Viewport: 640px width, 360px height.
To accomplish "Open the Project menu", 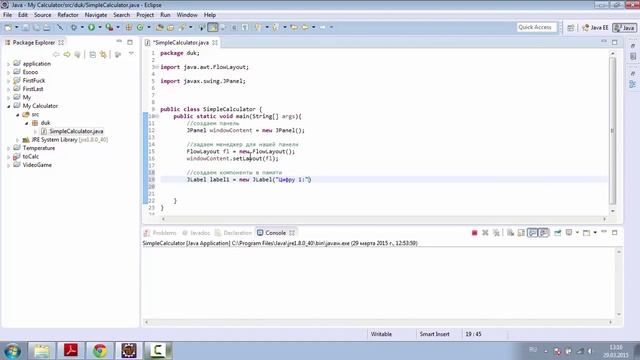I will coord(145,15).
